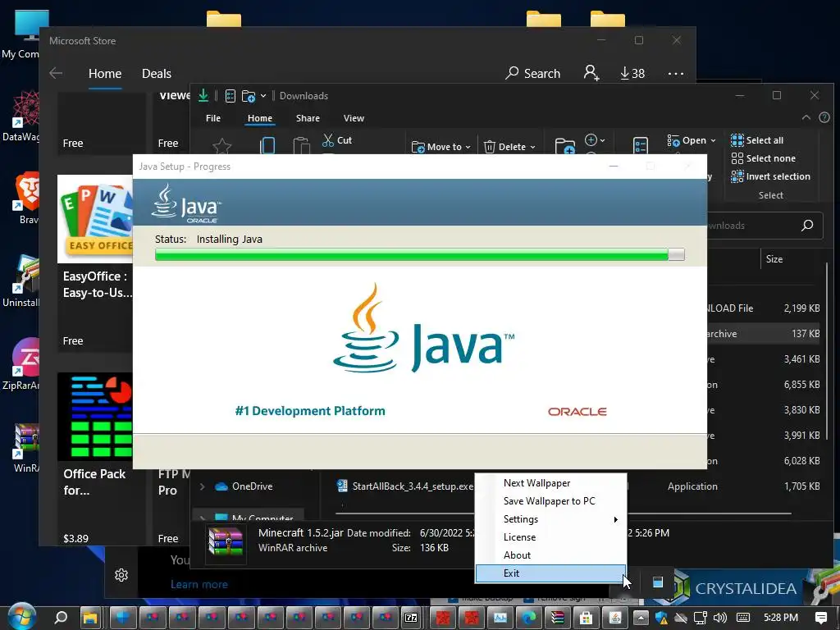Screen dimensions: 840x630
Task: Open the Deals tab in Microsoft Store
Action: (157, 73)
